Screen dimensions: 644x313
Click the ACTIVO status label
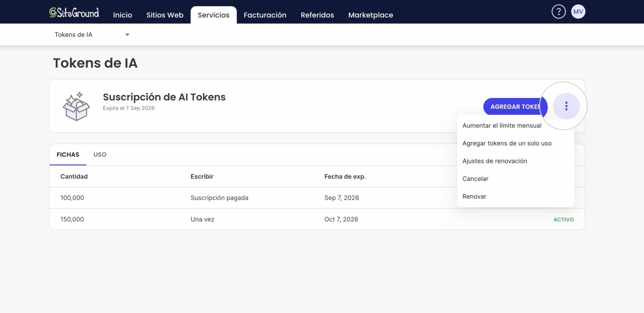(x=563, y=220)
